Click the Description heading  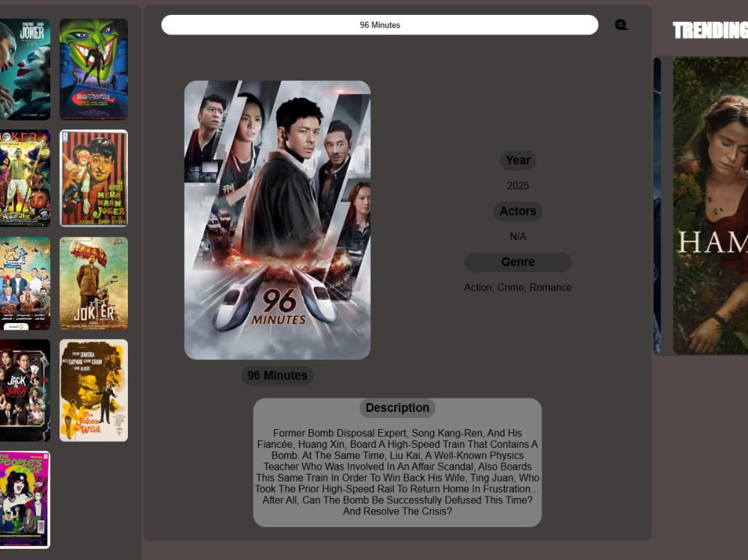click(397, 407)
